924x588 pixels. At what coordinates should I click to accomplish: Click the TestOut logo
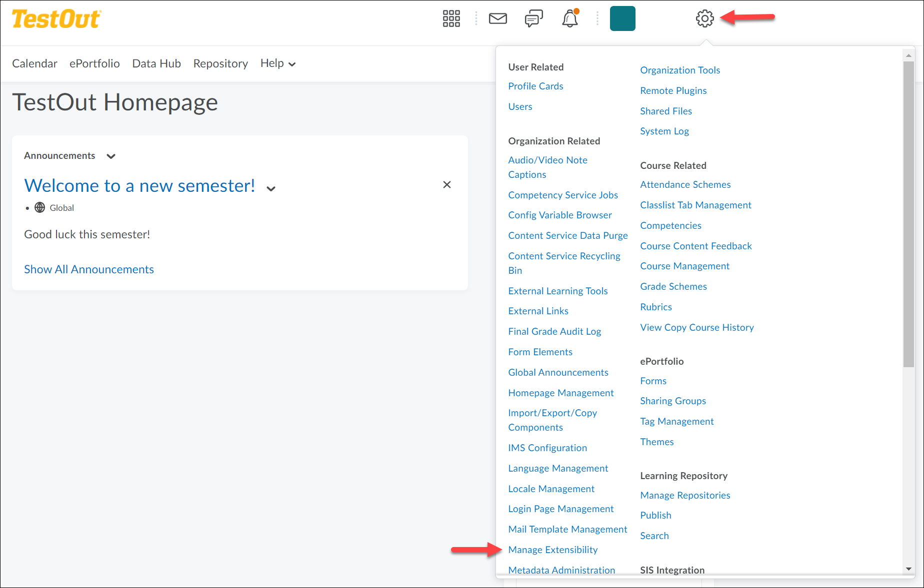point(56,18)
